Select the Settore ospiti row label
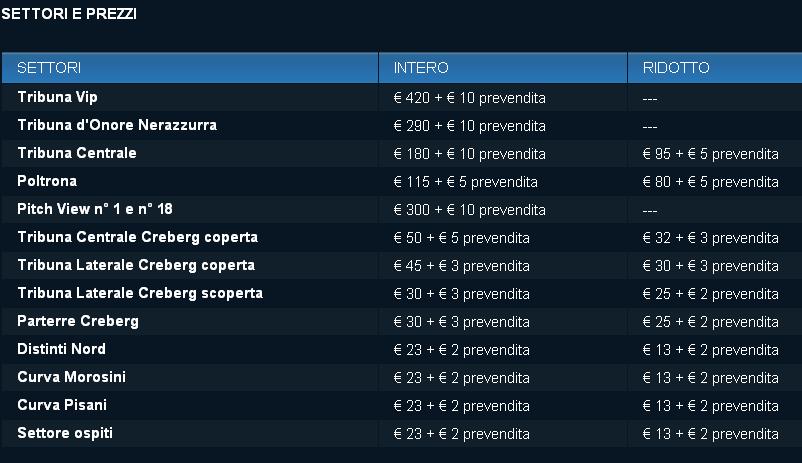The width and height of the screenshot is (802, 463). click(65, 433)
